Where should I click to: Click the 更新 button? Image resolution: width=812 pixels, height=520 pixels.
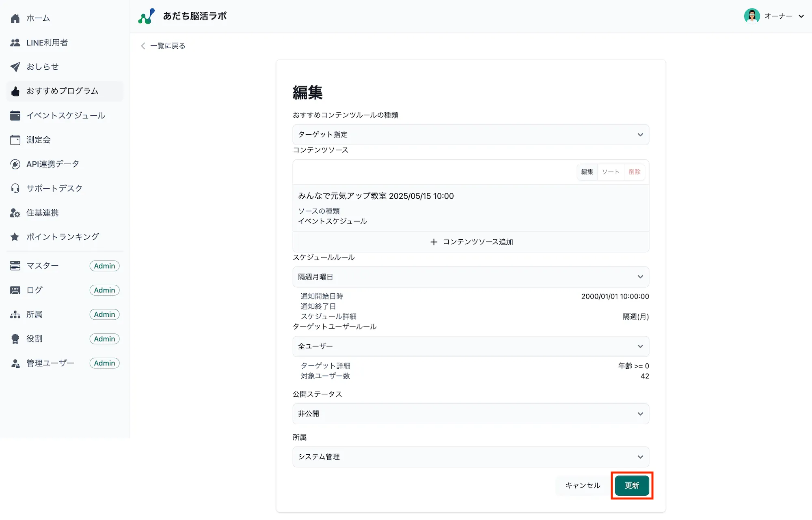tap(631, 485)
